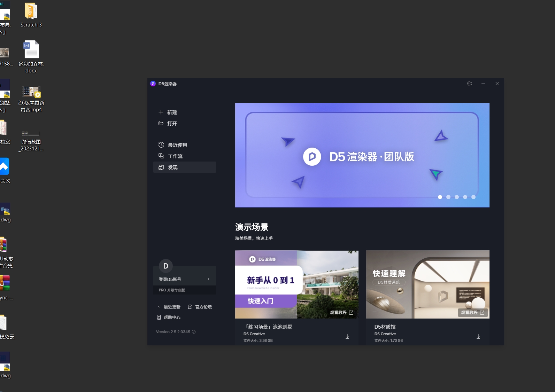
Task: Click the D5材质馆 title text
Action: [x=385, y=327]
